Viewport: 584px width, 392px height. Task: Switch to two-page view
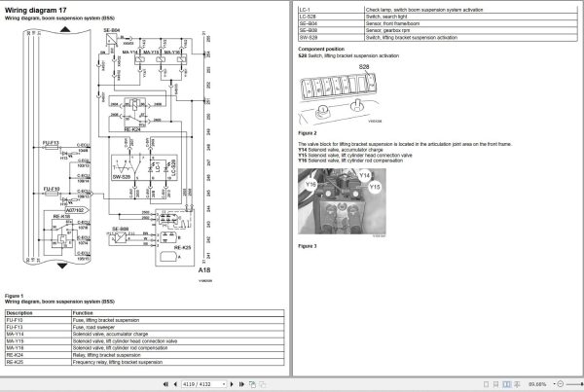coord(506,384)
